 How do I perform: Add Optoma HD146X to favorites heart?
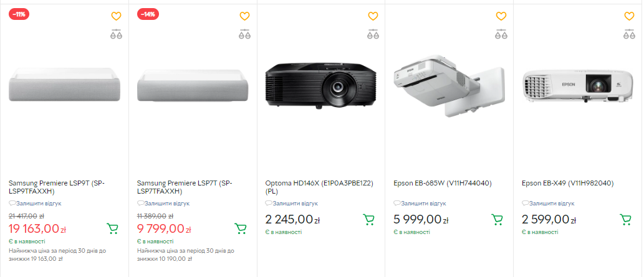(x=373, y=16)
